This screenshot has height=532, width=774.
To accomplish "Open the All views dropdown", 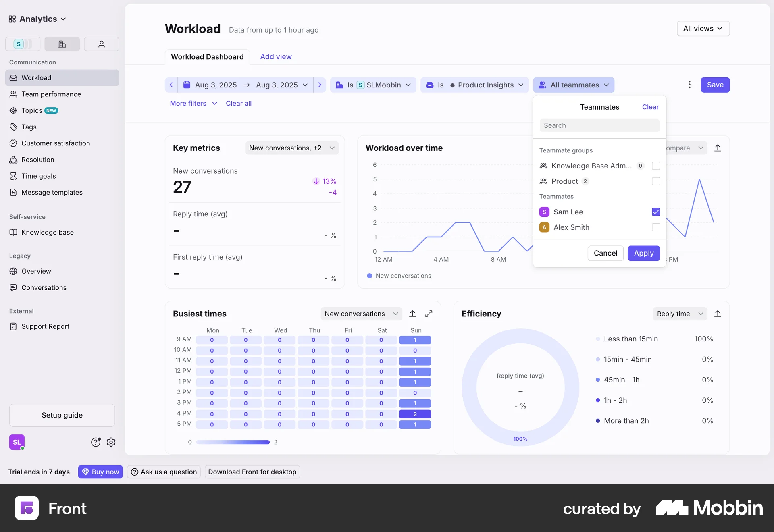I will pyautogui.click(x=703, y=29).
